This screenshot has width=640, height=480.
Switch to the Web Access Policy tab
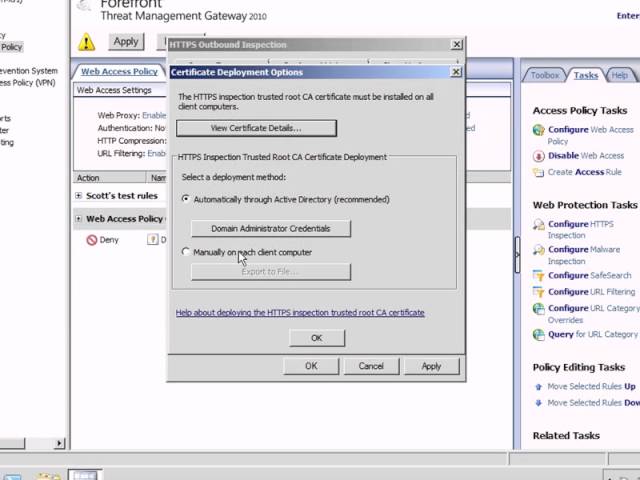click(119, 71)
